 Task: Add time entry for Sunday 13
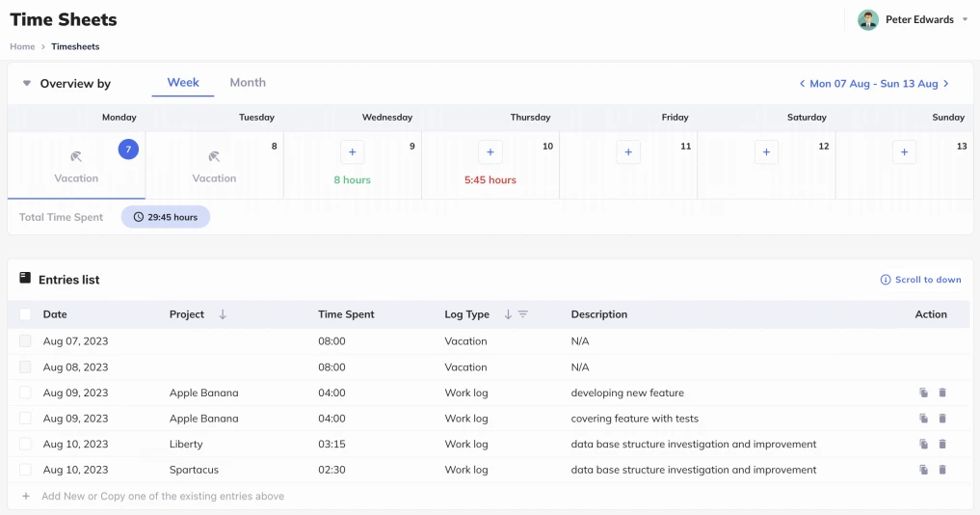point(905,152)
